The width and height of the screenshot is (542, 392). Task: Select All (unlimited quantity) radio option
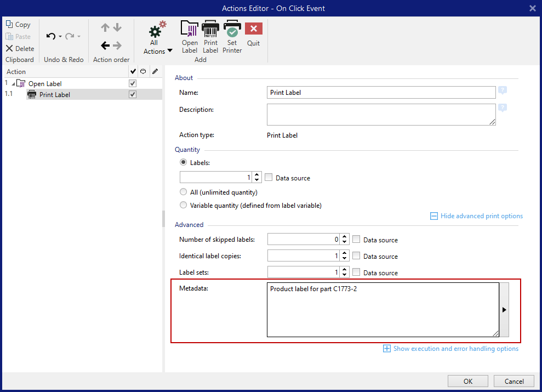[x=184, y=192]
